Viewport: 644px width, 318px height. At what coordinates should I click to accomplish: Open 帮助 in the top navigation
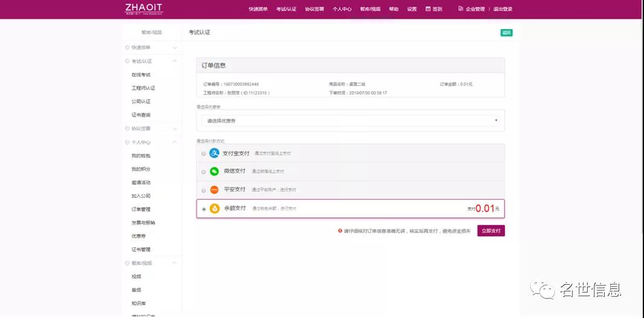[x=394, y=9]
